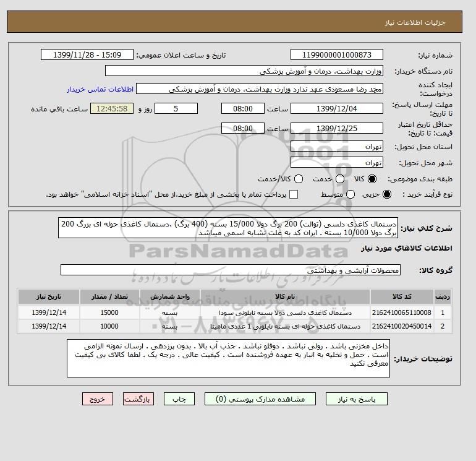The image size is (476, 461).
Task: Select the متوسط purchase type radio
Action: pos(351,194)
